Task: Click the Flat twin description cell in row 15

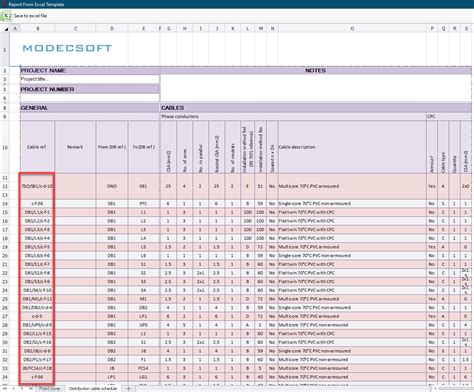Action: tap(352, 212)
